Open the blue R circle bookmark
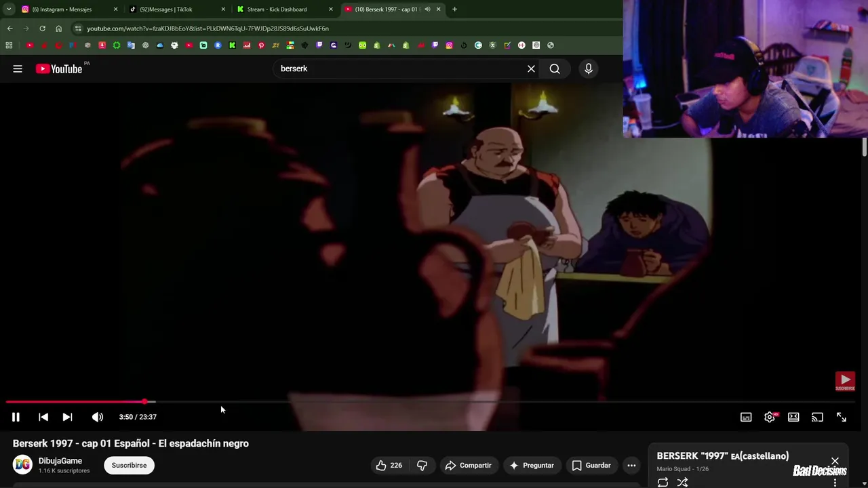This screenshot has height=488, width=868. (x=218, y=45)
